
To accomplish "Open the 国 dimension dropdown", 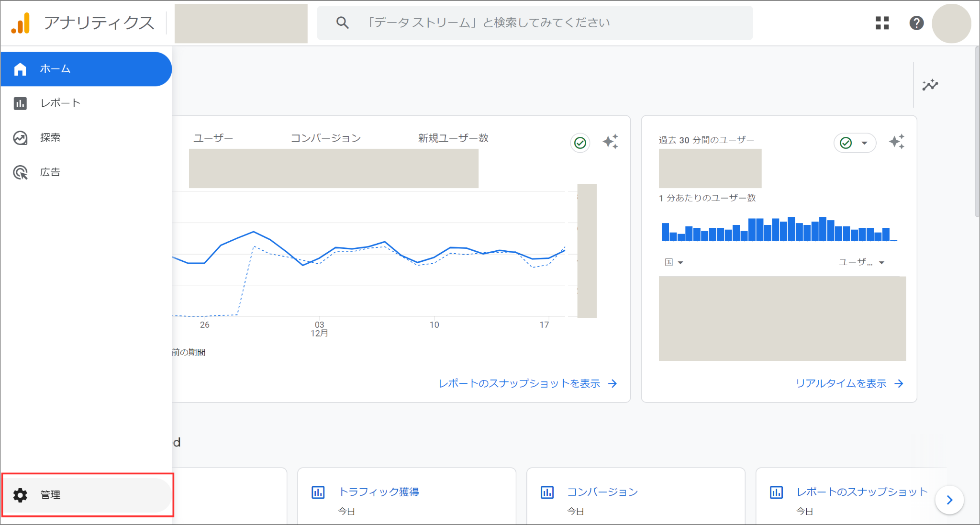I will coord(674,262).
